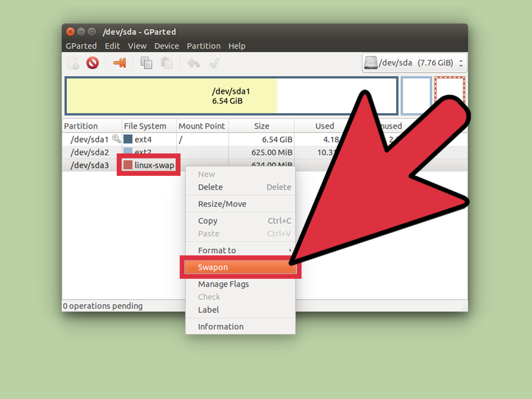Click the linux-swap red color swatch
Viewport: 532px width, 399px height.
click(x=128, y=165)
